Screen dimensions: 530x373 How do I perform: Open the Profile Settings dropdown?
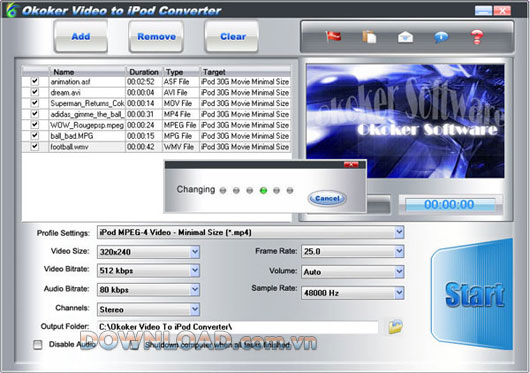[x=399, y=232]
